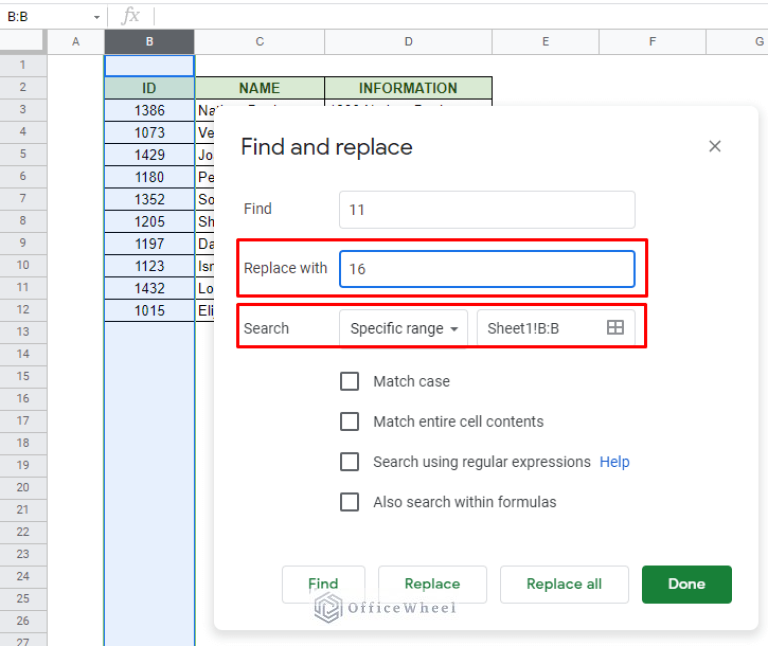Click the INFORMATION header cell
Screen dimensions: 768x646
point(408,88)
